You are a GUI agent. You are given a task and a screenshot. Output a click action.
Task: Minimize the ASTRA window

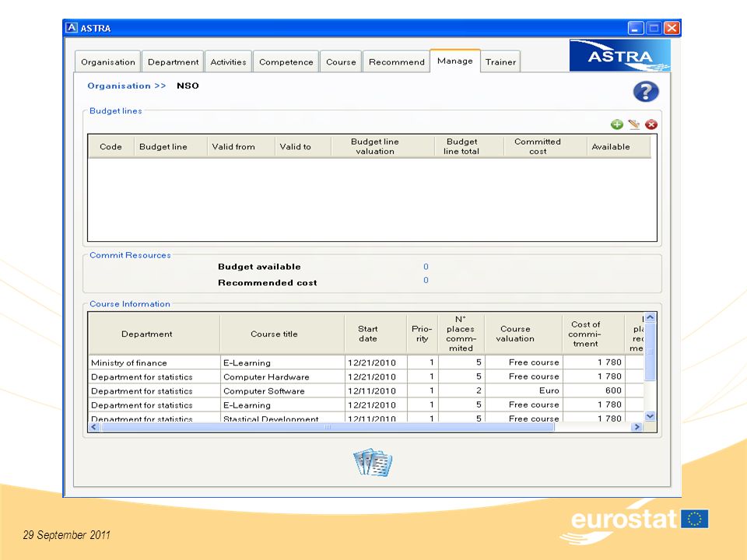coord(636,28)
